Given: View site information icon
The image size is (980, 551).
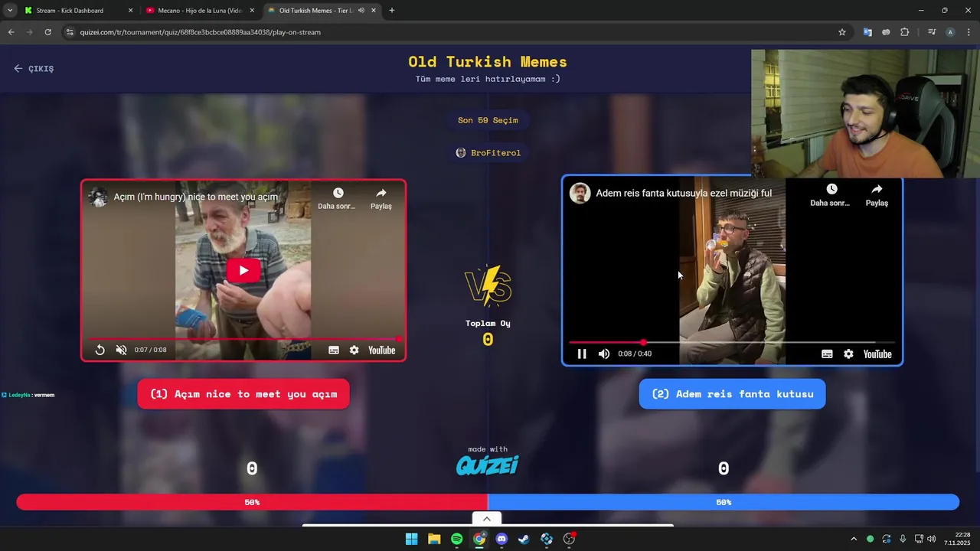Looking at the screenshot, I should pyautogui.click(x=70, y=32).
